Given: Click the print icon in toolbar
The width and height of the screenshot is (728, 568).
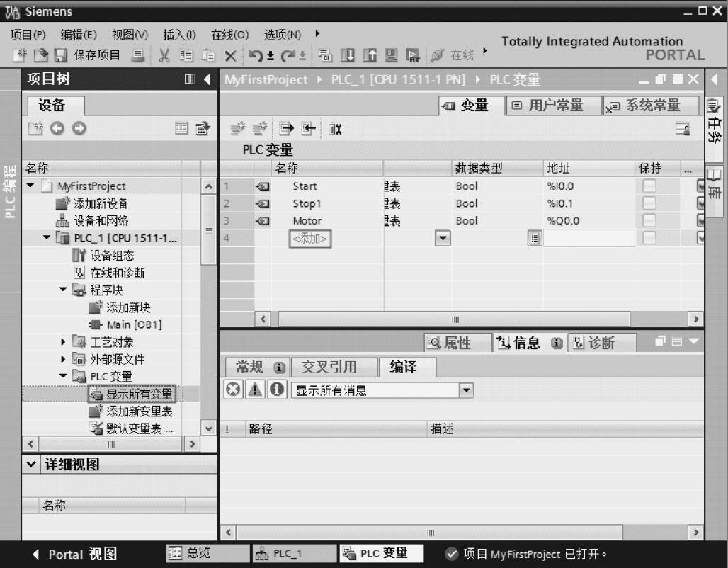Looking at the screenshot, I should (x=138, y=56).
